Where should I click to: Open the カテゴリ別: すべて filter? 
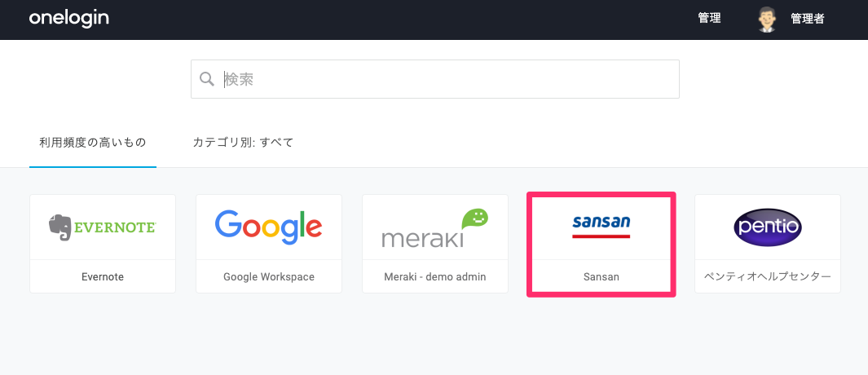(x=242, y=143)
